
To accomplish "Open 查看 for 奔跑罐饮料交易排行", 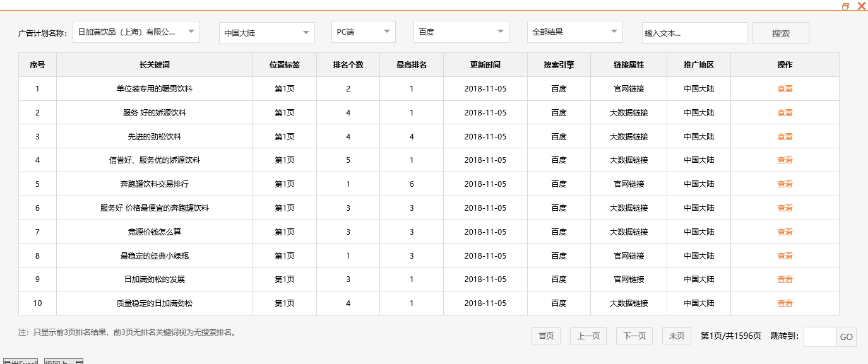I will (785, 184).
